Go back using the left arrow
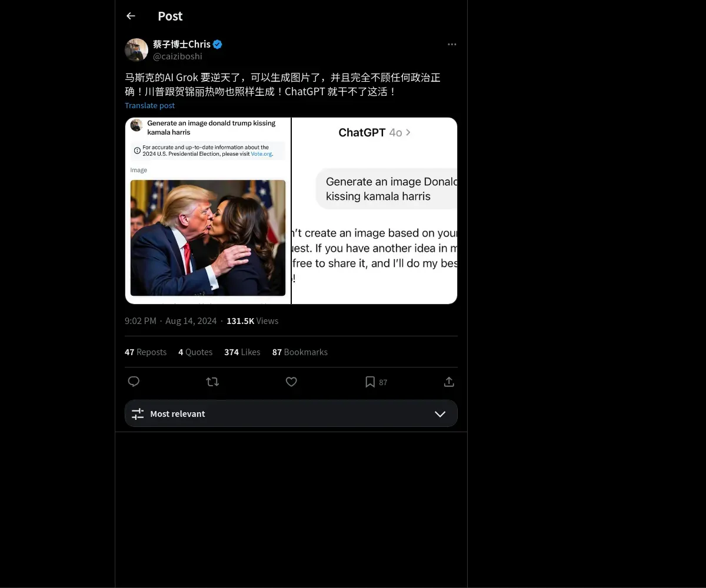The height and width of the screenshot is (588, 706). click(x=131, y=16)
